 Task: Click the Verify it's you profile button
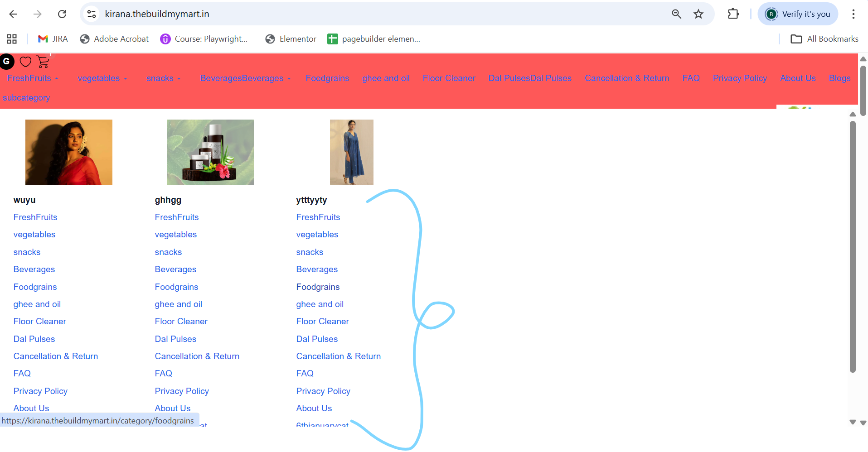tap(798, 14)
